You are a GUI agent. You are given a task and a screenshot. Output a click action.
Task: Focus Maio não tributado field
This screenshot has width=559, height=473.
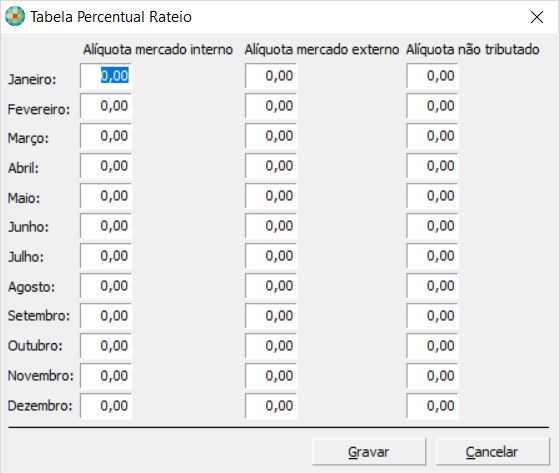point(432,196)
